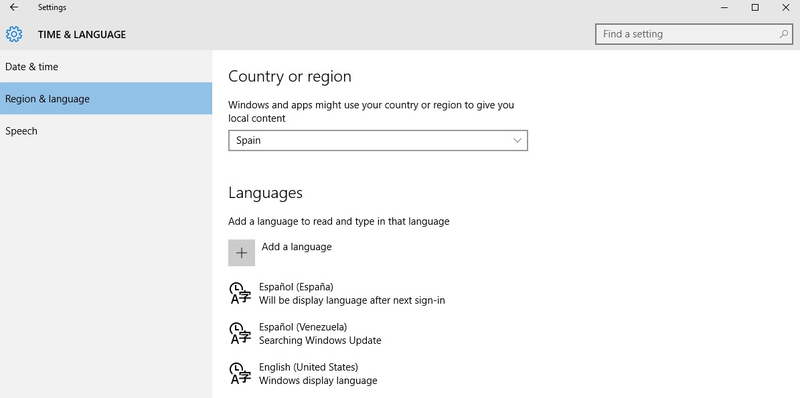Click the search magnifier icon

point(783,34)
